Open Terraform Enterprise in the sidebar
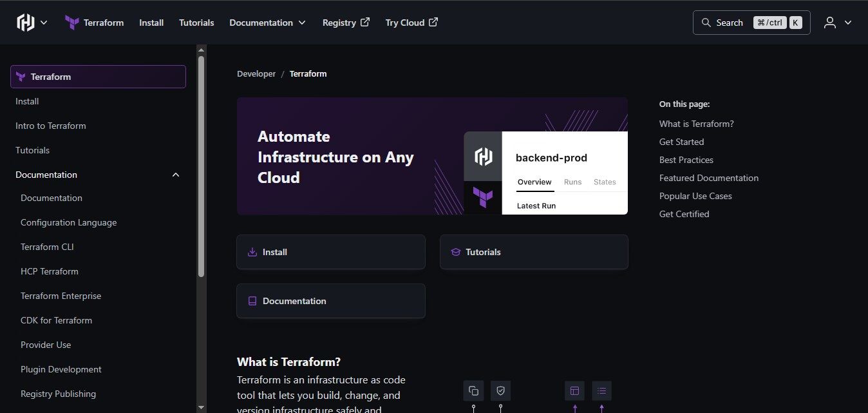The image size is (868, 413). (x=61, y=296)
